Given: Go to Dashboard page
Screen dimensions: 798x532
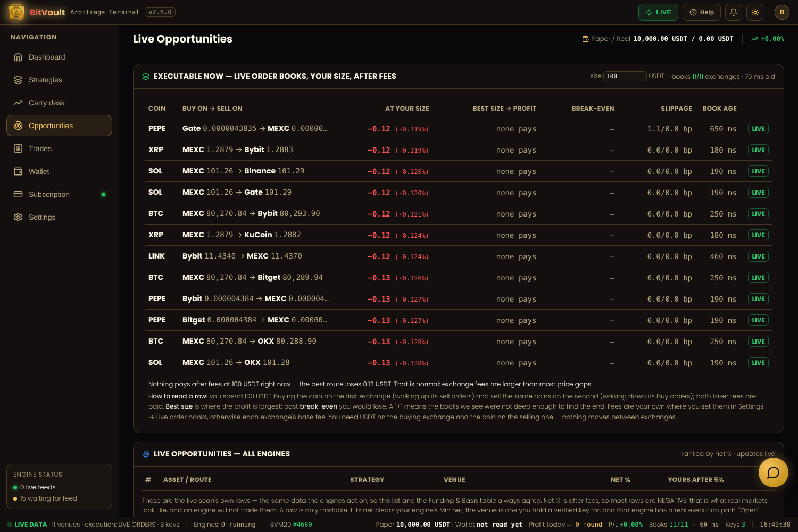Looking at the screenshot, I should (59, 57).
